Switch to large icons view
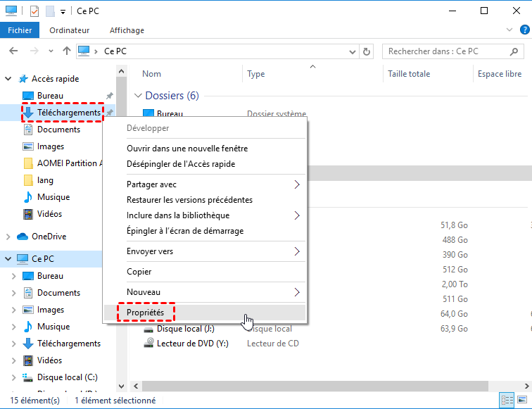The height and width of the screenshot is (409, 532). tap(522, 400)
